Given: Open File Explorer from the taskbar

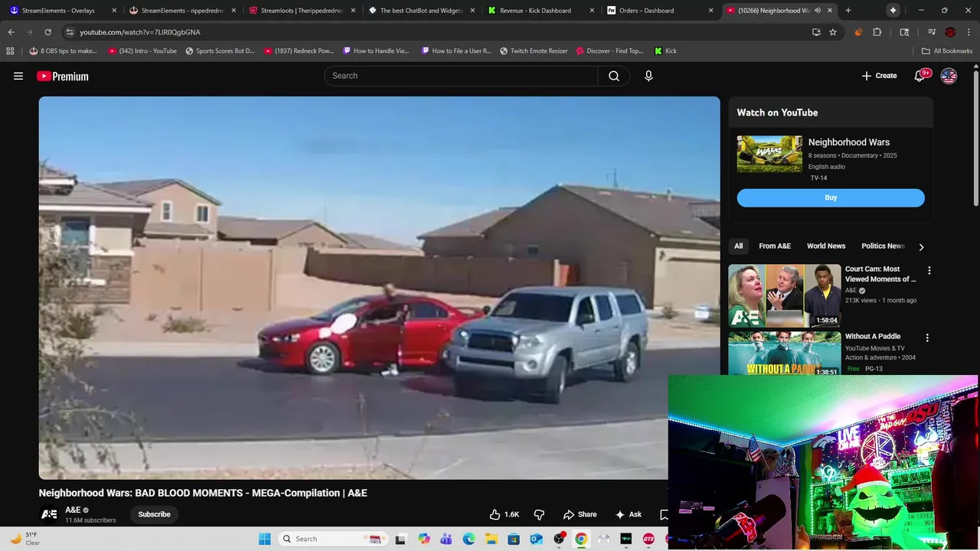Looking at the screenshot, I should (x=491, y=539).
